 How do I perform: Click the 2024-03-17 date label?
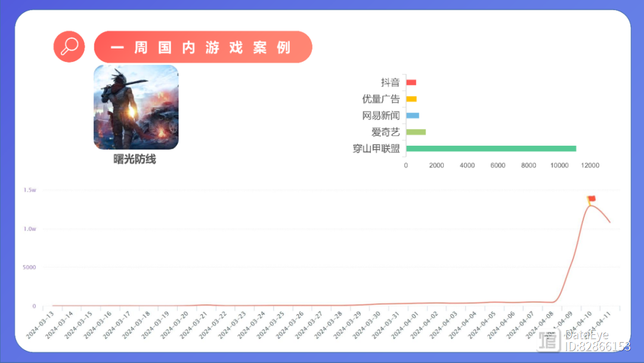[117, 325]
